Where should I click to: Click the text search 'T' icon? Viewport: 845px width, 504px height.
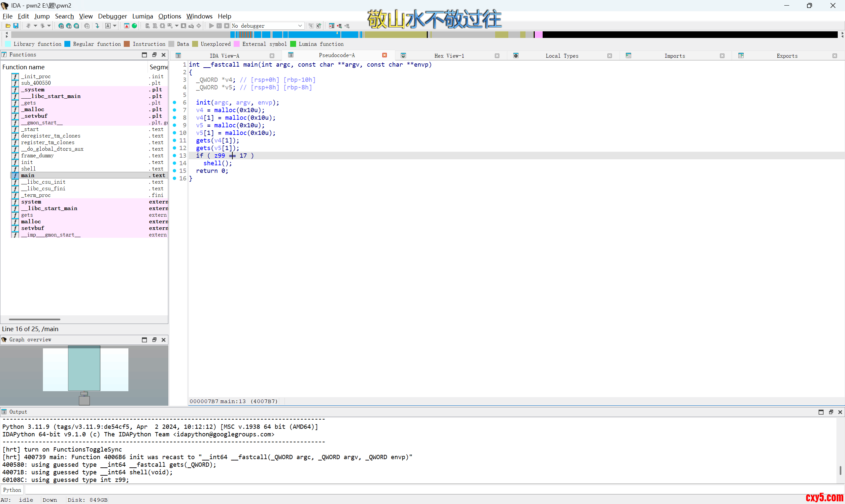pyautogui.click(x=69, y=26)
